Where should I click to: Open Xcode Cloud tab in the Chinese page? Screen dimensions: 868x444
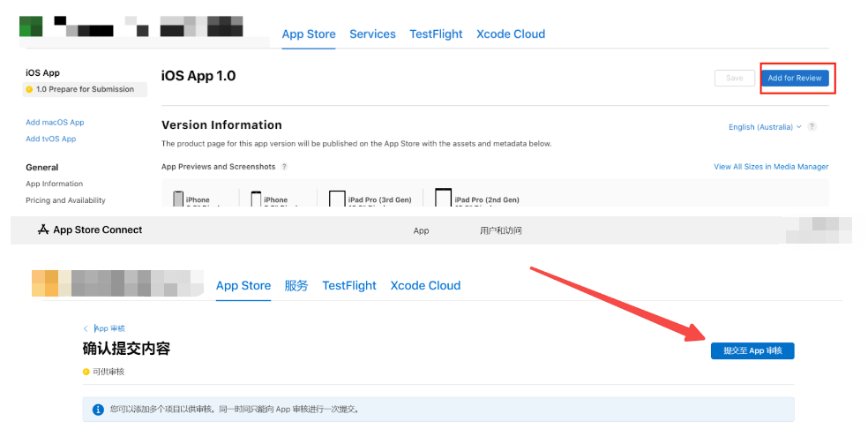[x=425, y=286]
